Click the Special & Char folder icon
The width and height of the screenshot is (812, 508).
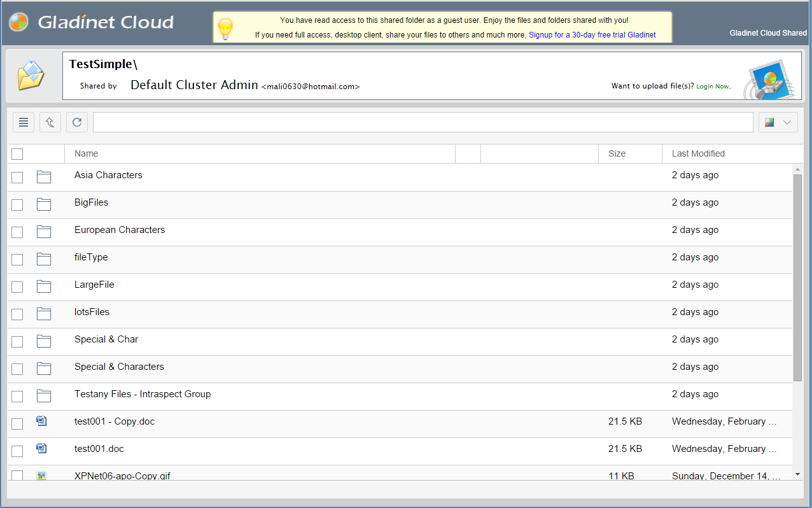(43, 341)
